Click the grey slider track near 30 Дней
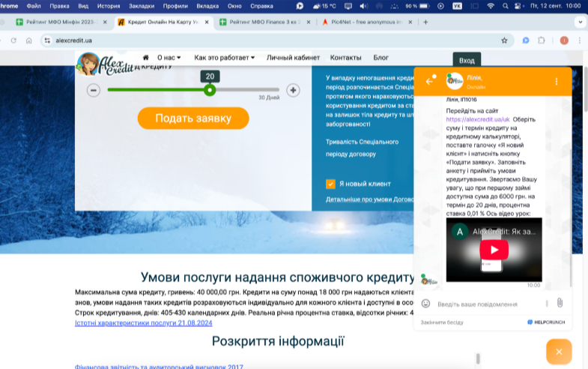This screenshot has width=588, height=369. (x=247, y=90)
